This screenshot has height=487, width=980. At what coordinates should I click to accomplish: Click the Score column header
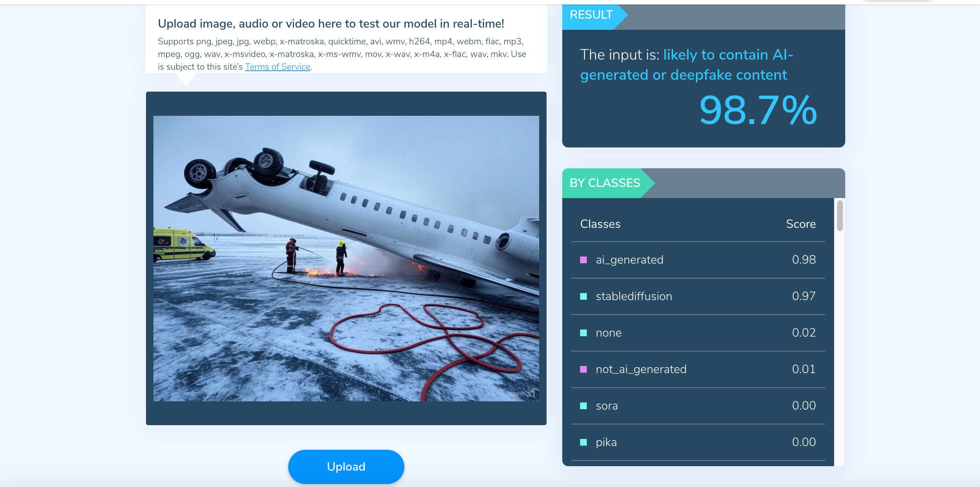801,224
